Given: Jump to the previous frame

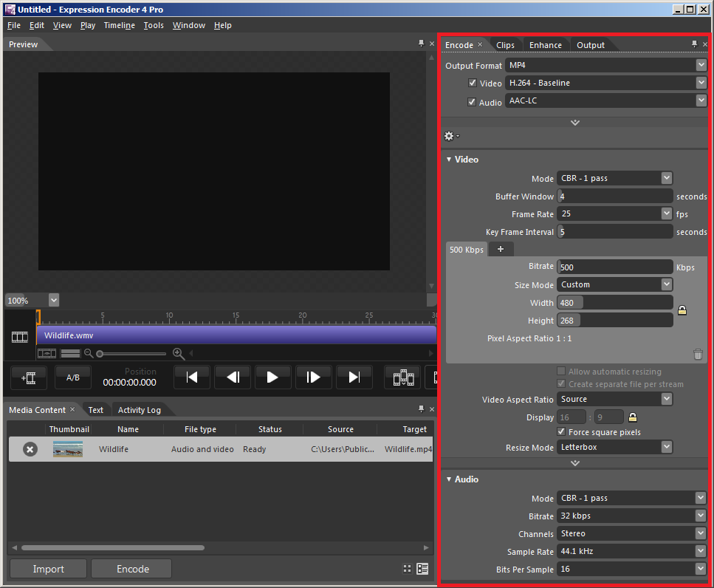Looking at the screenshot, I should pyautogui.click(x=233, y=377).
